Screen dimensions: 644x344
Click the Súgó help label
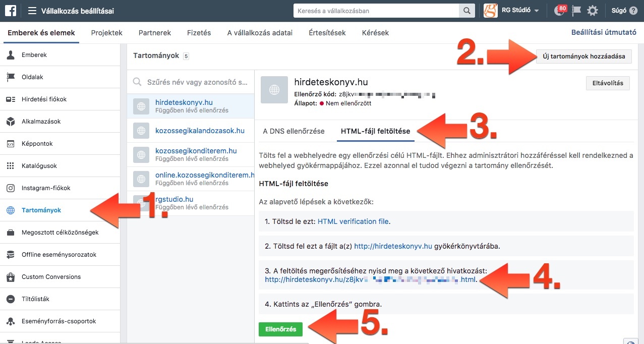[619, 11]
